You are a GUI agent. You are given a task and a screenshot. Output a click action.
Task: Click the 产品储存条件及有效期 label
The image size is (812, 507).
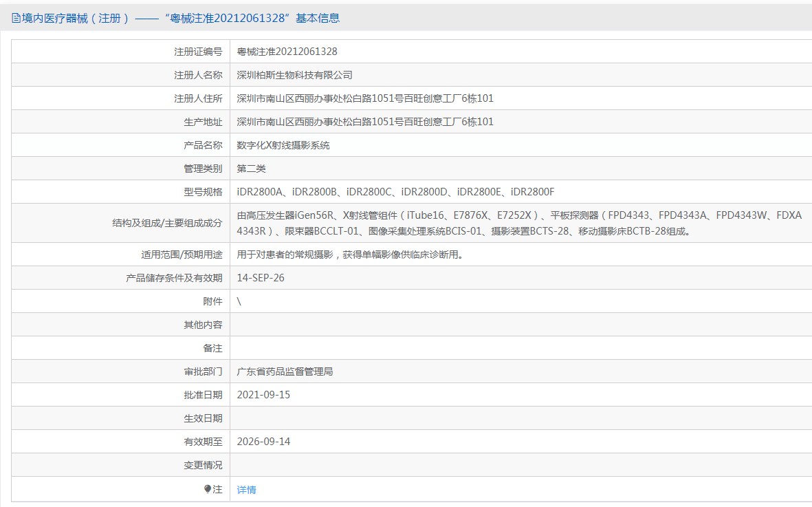(174, 278)
